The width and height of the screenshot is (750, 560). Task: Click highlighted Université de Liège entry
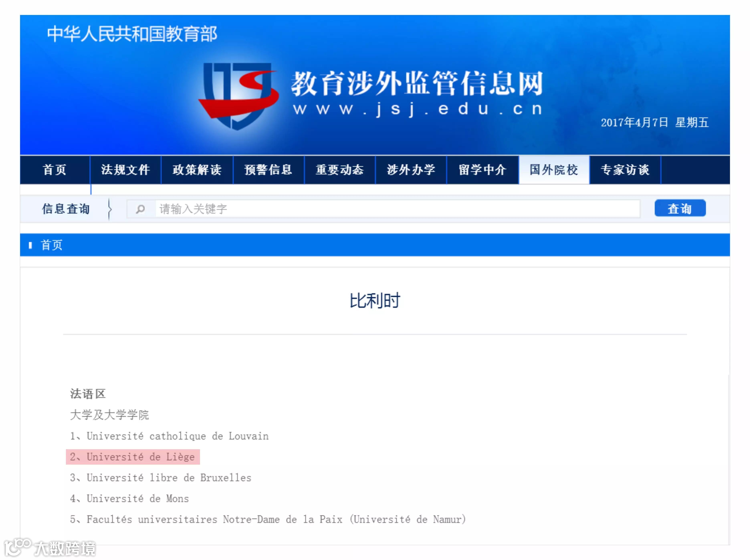[132, 457]
